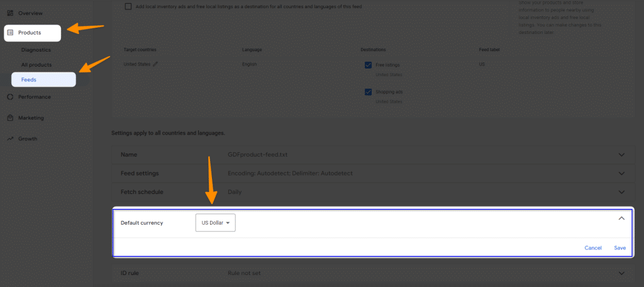The height and width of the screenshot is (287, 644).
Task: Click the Language column header
Action: tap(252, 49)
